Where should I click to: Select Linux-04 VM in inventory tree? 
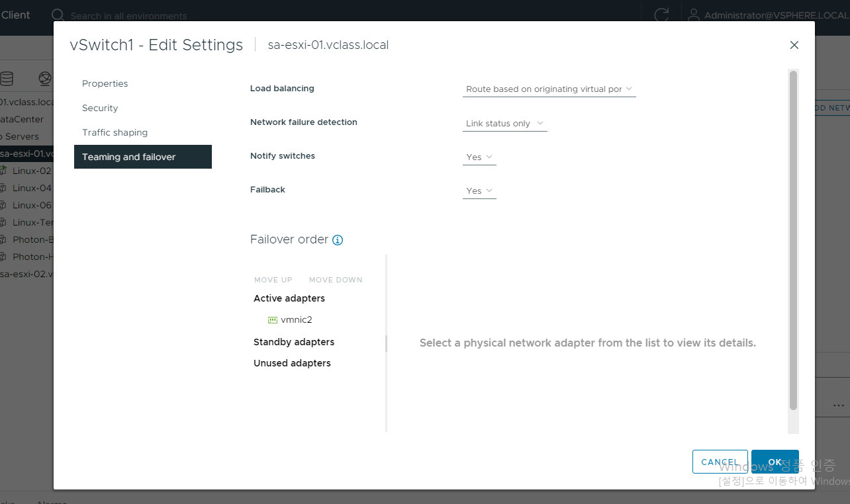click(32, 188)
